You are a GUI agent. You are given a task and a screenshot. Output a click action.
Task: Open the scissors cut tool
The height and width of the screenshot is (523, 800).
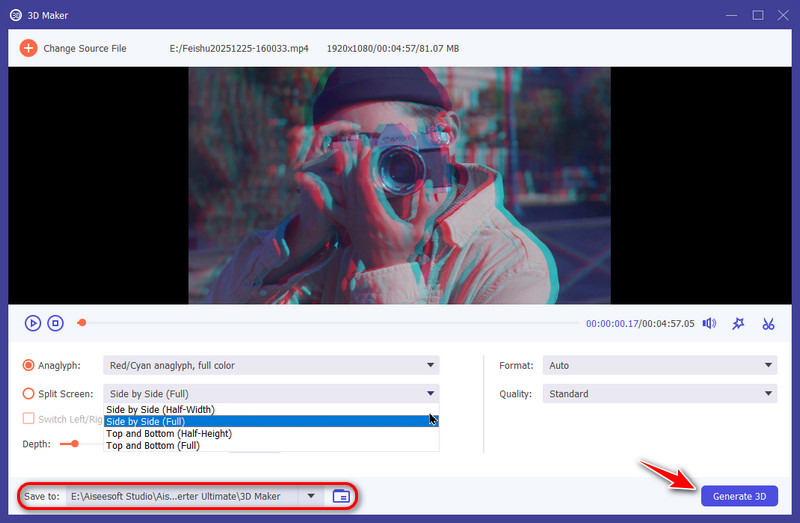pyautogui.click(x=768, y=323)
